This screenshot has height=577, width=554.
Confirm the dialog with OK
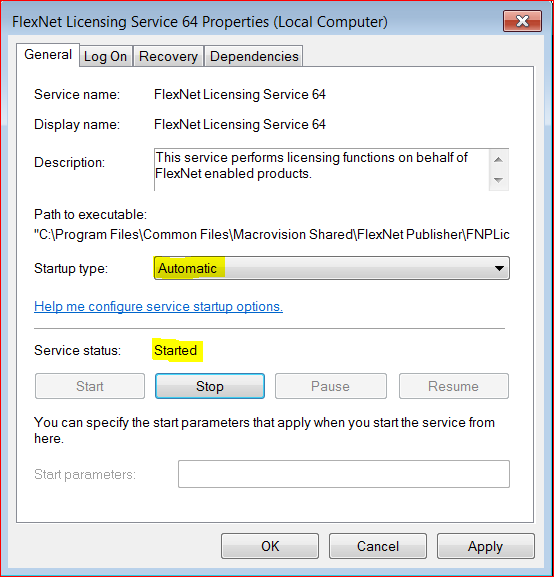[x=270, y=546]
